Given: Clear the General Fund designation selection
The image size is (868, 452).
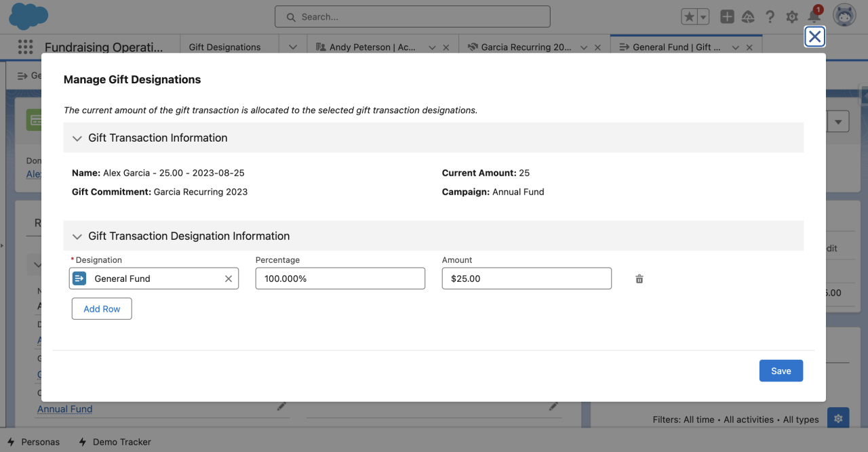Looking at the screenshot, I should tap(229, 279).
